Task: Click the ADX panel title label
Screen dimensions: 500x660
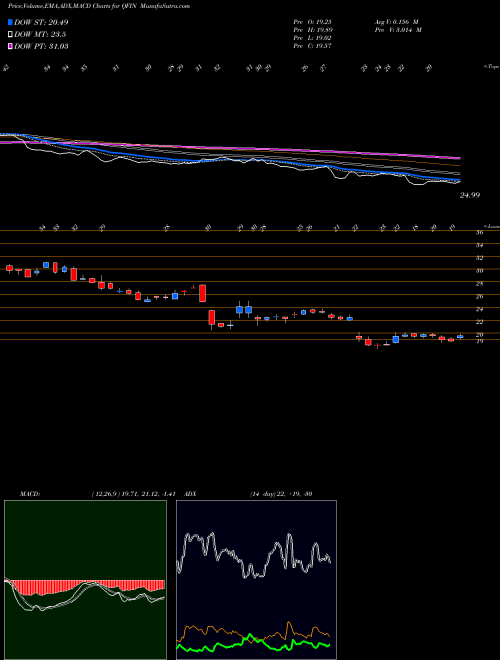Action: pyautogui.click(x=191, y=494)
